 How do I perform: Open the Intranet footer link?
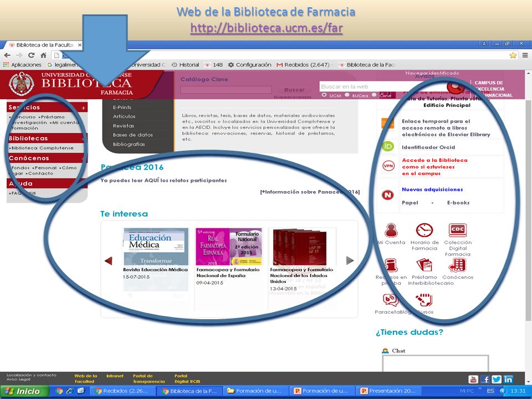pos(115,376)
